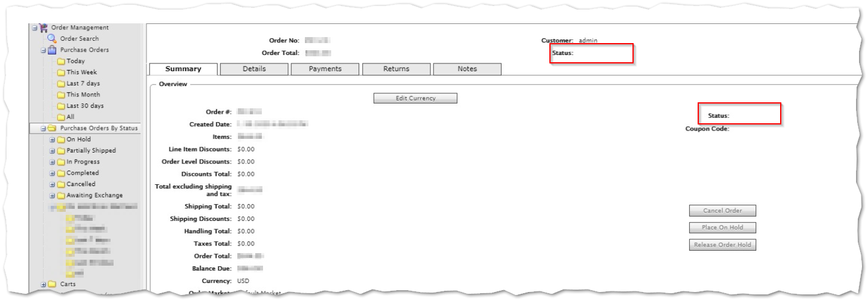This screenshot has height=301, width=868.
Task: Select the Today folder icon
Action: 61,62
